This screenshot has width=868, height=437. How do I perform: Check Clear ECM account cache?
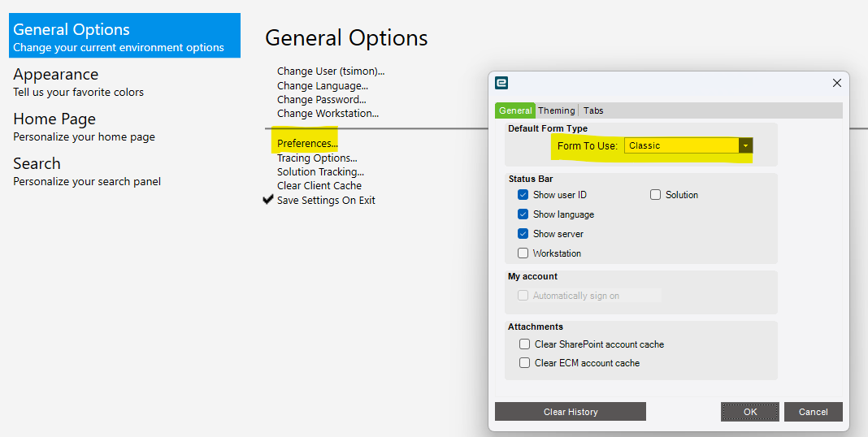tap(524, 363)
